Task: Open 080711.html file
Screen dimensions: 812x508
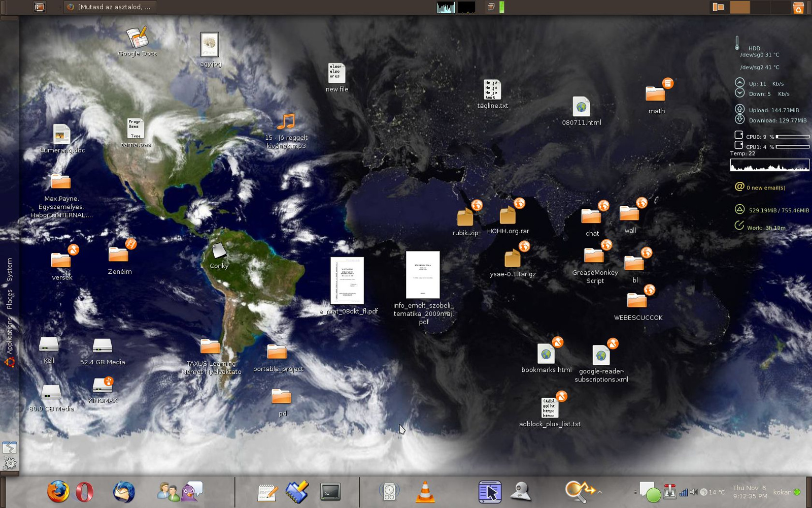Action: click(x=581, y=111)
